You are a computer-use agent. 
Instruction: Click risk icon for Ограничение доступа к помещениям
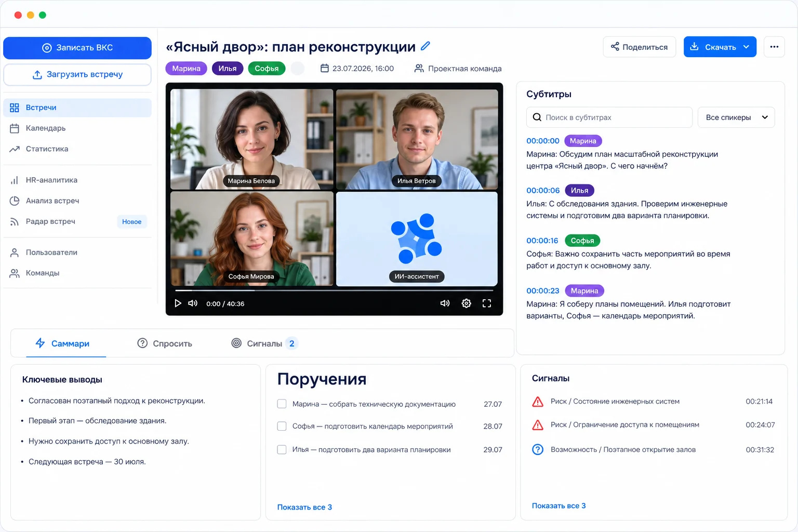pyautogui.click(x=538, y=425)
